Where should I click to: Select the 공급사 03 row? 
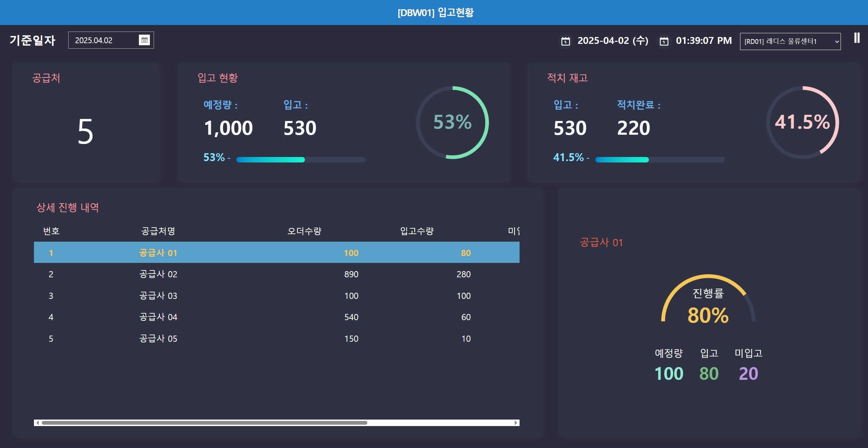pyautogui.click(x=276, y=295)
